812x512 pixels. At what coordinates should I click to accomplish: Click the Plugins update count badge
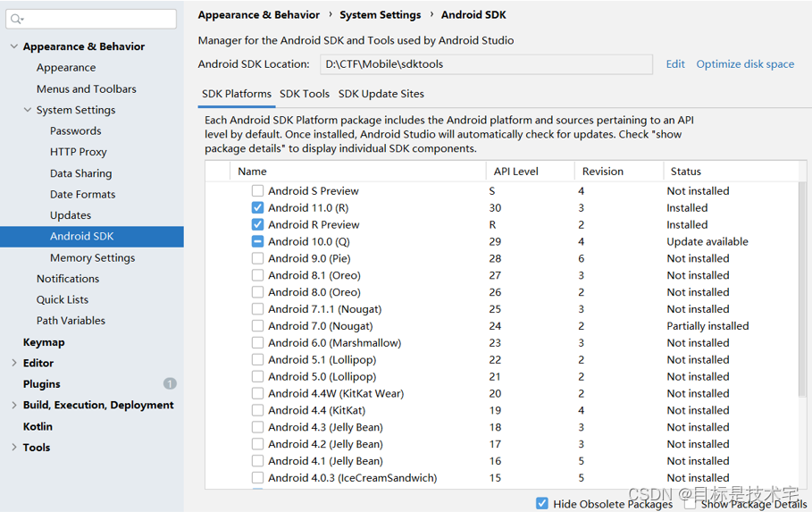click(x=170, y=383)
